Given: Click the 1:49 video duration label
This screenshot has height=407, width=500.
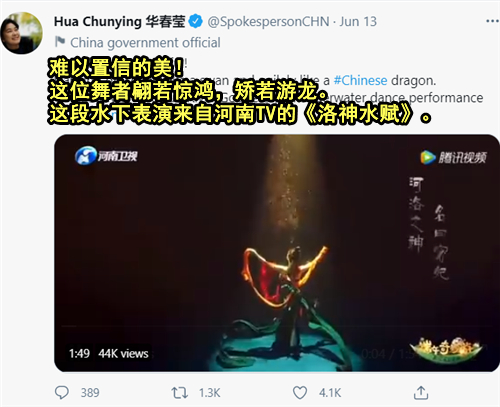Looking at the screenshot, I should pyautogui.click(x=79, y=353).
